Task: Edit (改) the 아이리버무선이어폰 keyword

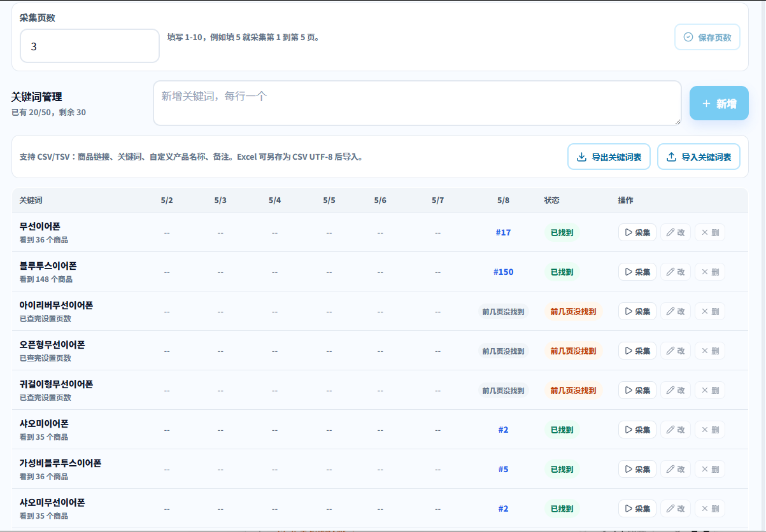Action: pyautogui.click(x=676, y=311)
